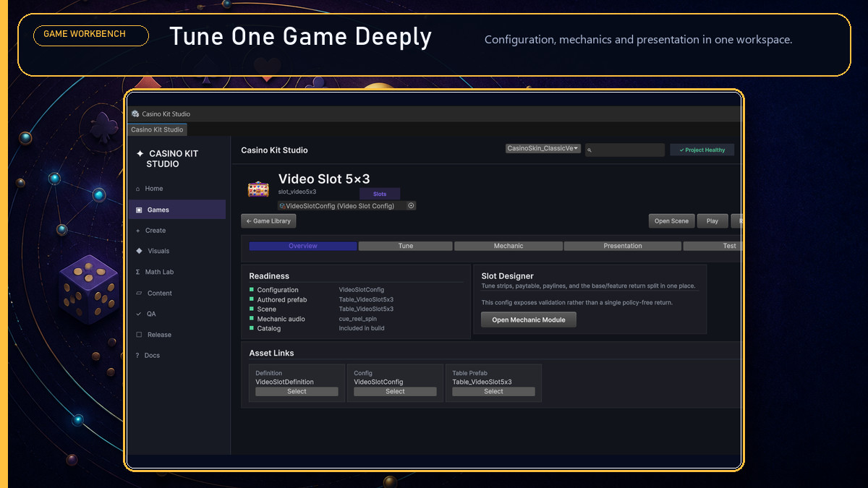The width and height of the screenshot is (868, 488).
Task: Click Select under VideoSlotDefinition
Action: (297, 391)
